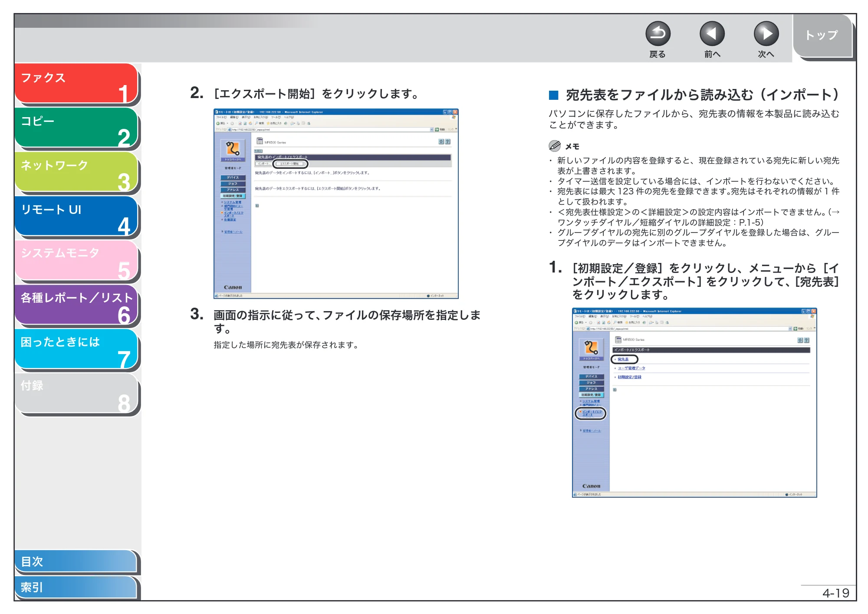Open chapter 1 ファクス tab

pyautogui.click(x=76, y=84)
